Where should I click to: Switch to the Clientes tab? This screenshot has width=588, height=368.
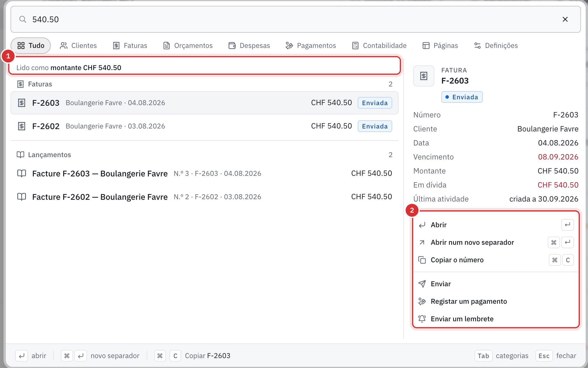coord(78,46)
